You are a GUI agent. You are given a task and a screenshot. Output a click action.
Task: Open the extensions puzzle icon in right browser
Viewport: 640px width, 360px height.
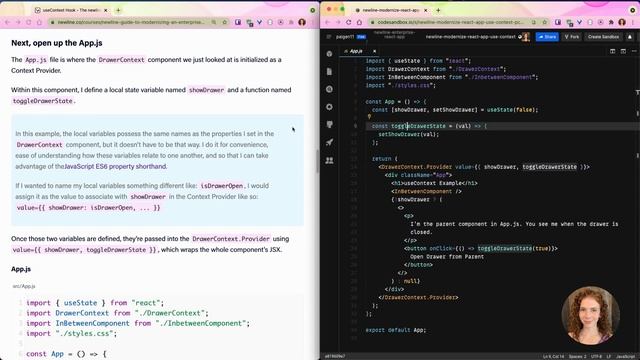(611, 22)
